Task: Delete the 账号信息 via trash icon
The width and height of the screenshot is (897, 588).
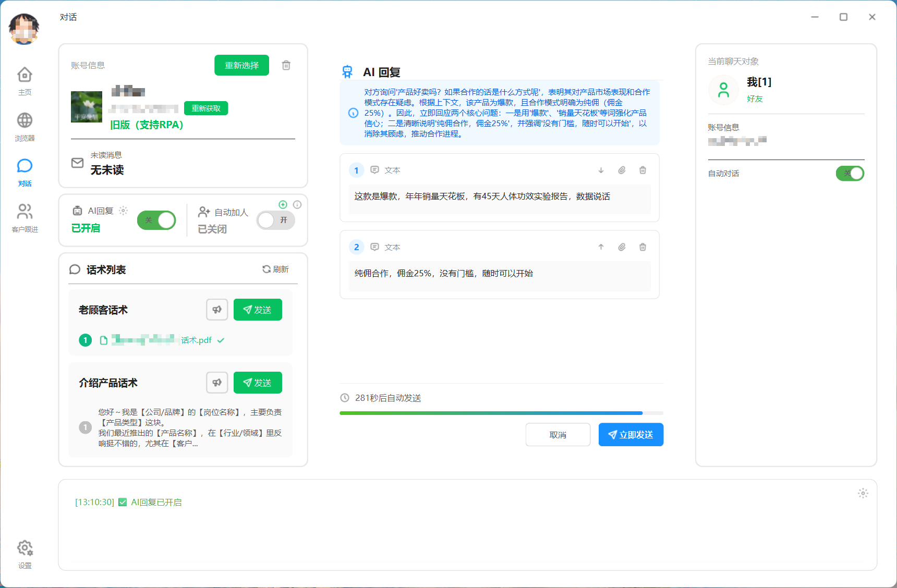Action: coord(286,65)
